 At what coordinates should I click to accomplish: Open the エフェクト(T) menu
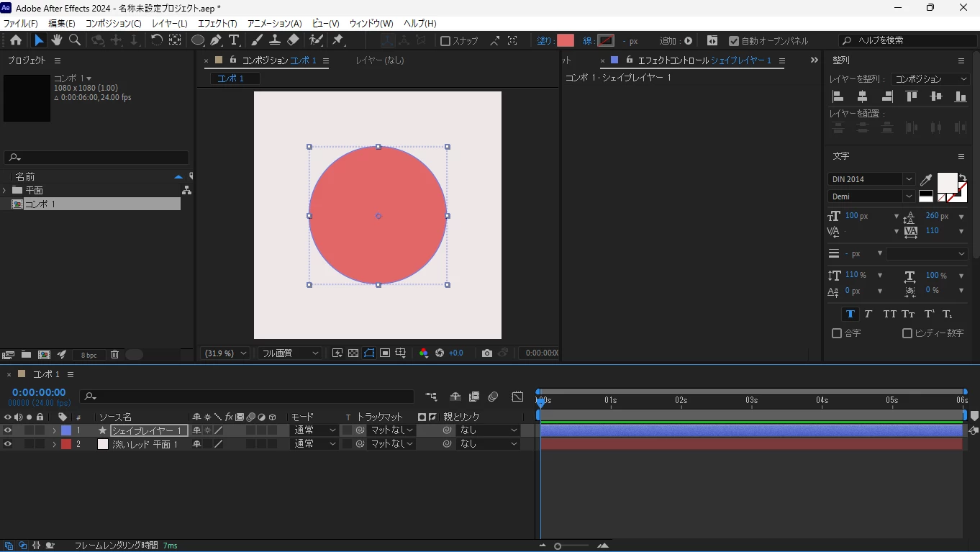[x=217, y=24]
